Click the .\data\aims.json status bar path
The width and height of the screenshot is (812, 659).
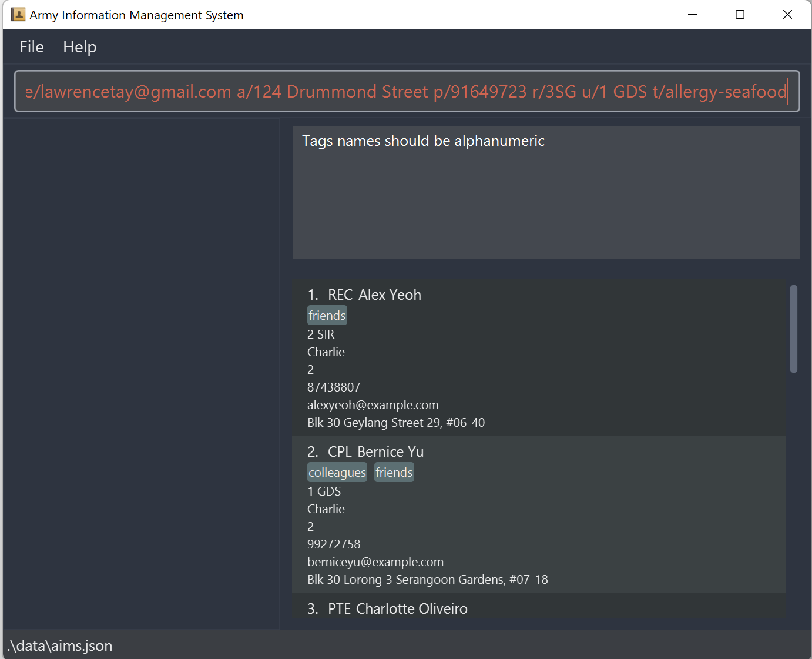(x=60, y=645)
